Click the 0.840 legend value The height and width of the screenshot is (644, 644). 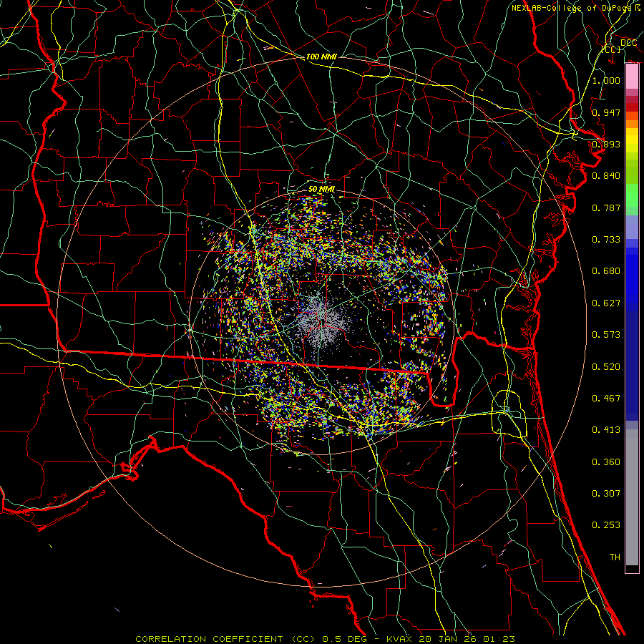click(606, 176)
